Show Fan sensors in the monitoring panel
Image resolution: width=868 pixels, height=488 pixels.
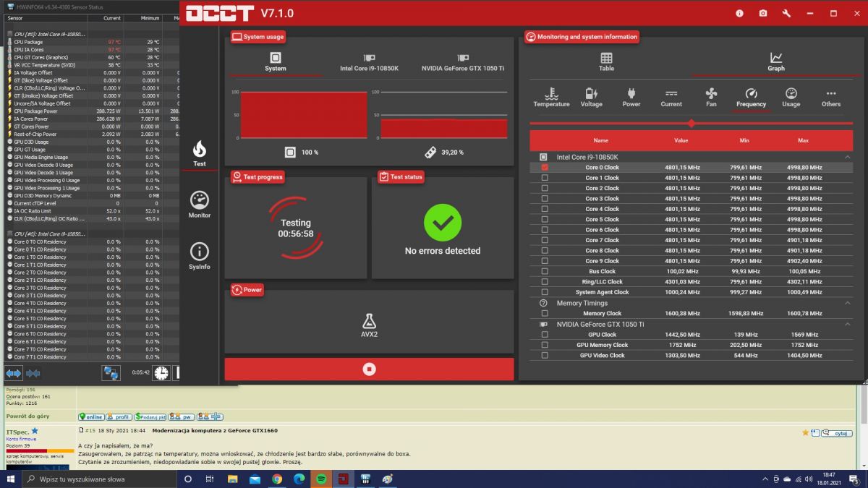[711, 98]
